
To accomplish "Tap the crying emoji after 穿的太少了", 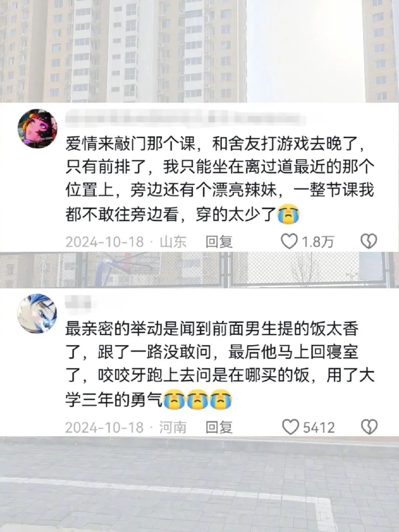I will point(289,214).
